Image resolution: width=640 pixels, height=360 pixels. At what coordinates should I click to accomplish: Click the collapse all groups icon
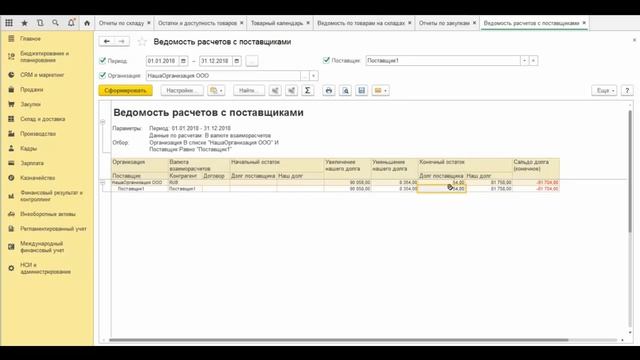(x=275, y=90)
